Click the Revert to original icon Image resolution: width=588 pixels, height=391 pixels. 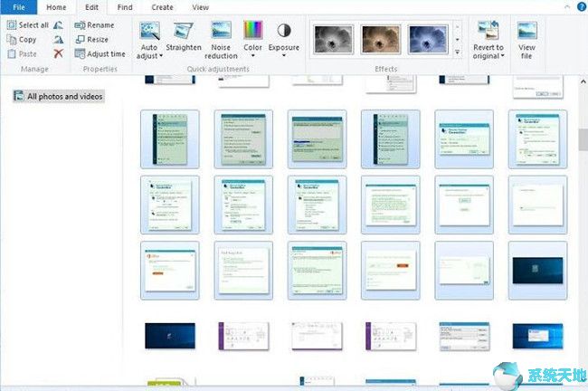pos(488,31)
